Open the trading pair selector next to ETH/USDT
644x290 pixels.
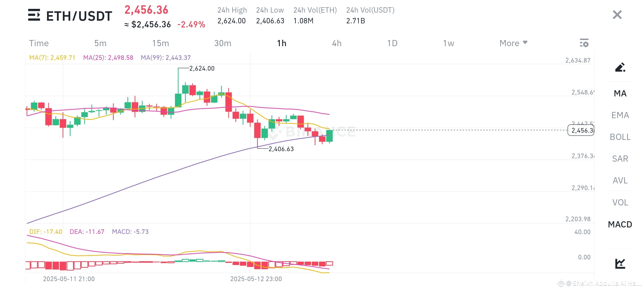[x=34, y=15]
